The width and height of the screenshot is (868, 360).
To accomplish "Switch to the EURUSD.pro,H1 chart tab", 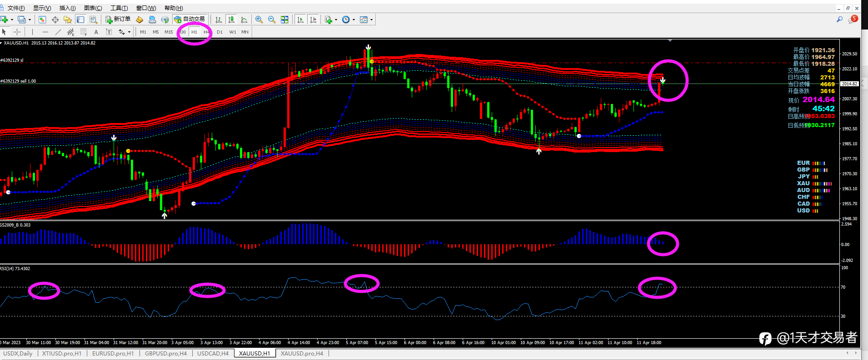I will tap(113, 354).
